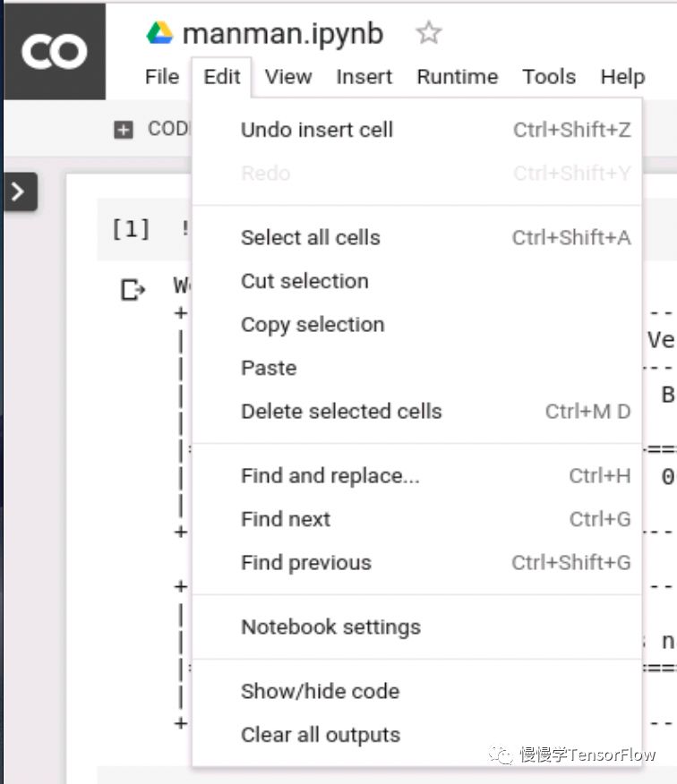Select Clear all outputs
The width and height of the screenshot is (677, 784).
pos(320,735)
